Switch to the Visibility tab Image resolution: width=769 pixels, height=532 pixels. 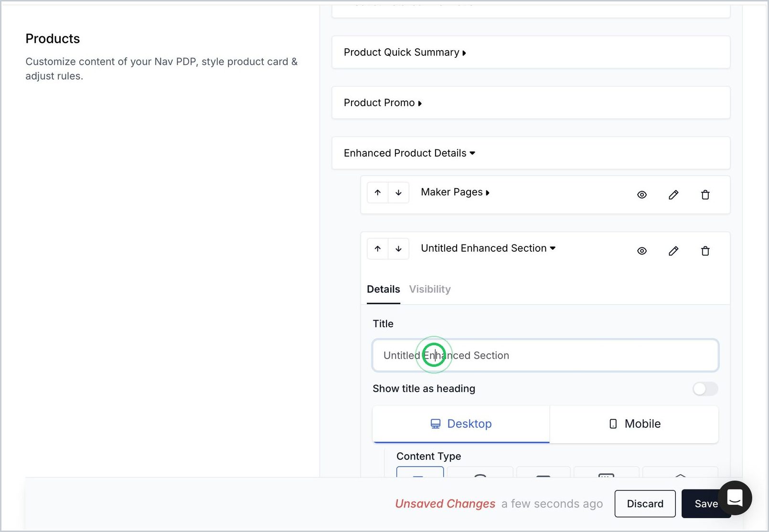(x=430, y=289)
